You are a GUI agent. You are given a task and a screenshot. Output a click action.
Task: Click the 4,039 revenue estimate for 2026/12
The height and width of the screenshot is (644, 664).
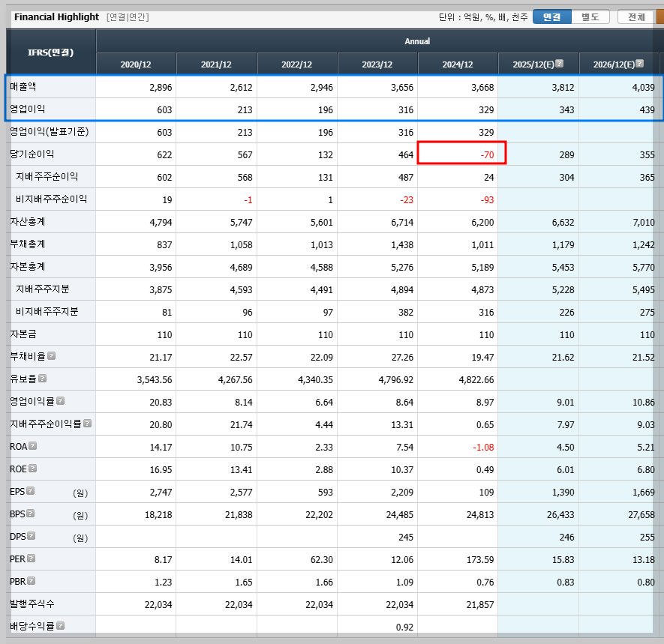pyautogui.click(x=643, y=88)
